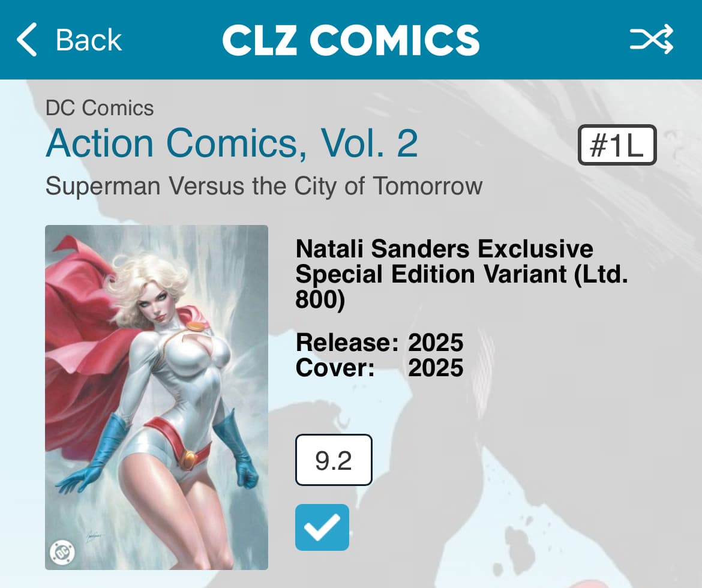702x588 pixels.
Task: Tap the CLZ COMICS header title
Action: (350, 40)
